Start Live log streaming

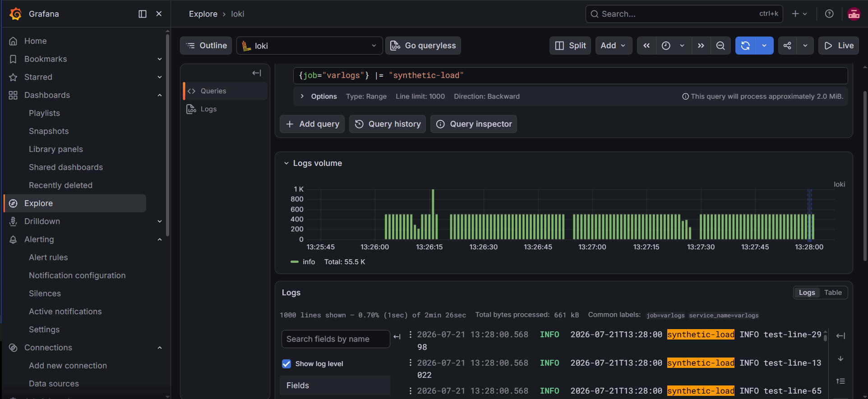(839, 46)
